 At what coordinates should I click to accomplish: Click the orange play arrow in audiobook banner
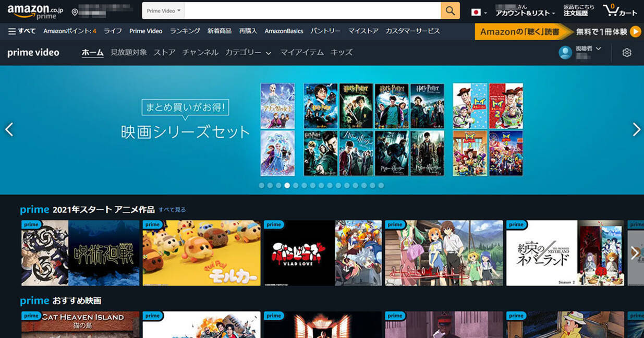[635, 32]
